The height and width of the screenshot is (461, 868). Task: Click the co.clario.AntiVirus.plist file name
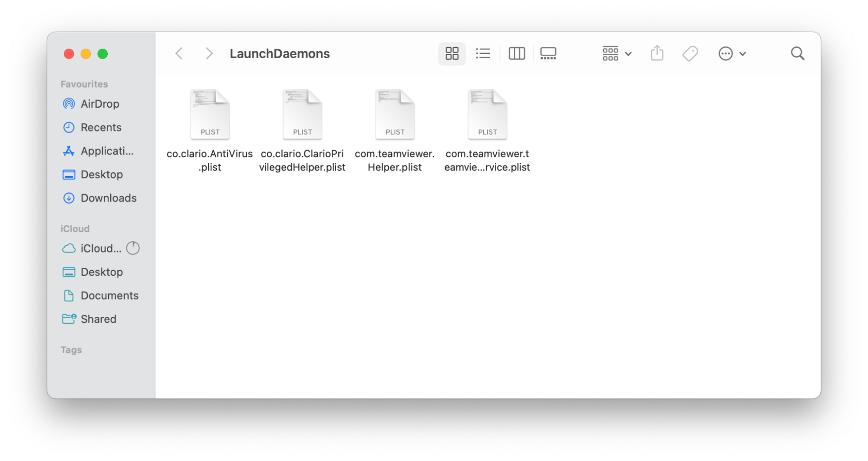[x=210, y=160]
